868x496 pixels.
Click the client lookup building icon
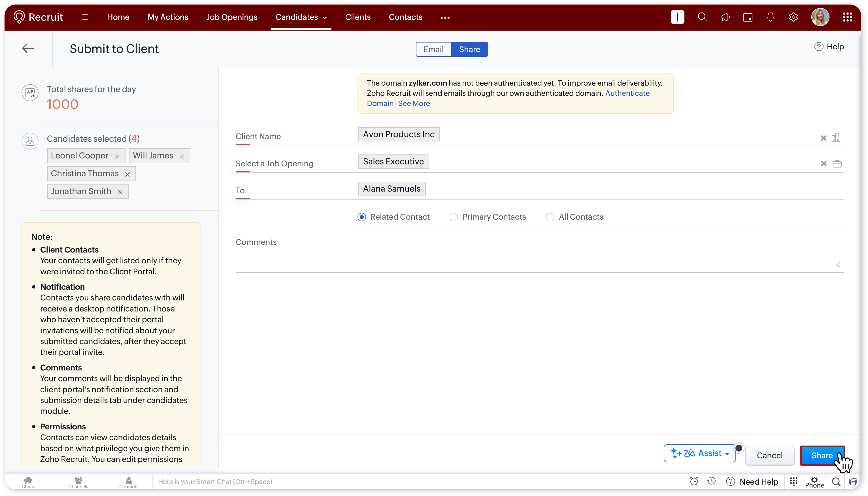836,138
